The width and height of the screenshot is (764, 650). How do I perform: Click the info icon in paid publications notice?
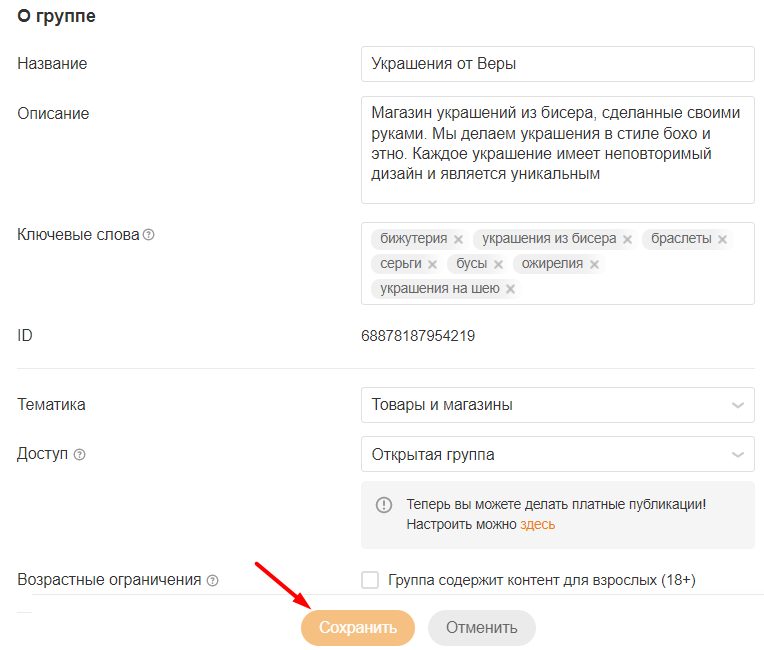tap(384, 505)
